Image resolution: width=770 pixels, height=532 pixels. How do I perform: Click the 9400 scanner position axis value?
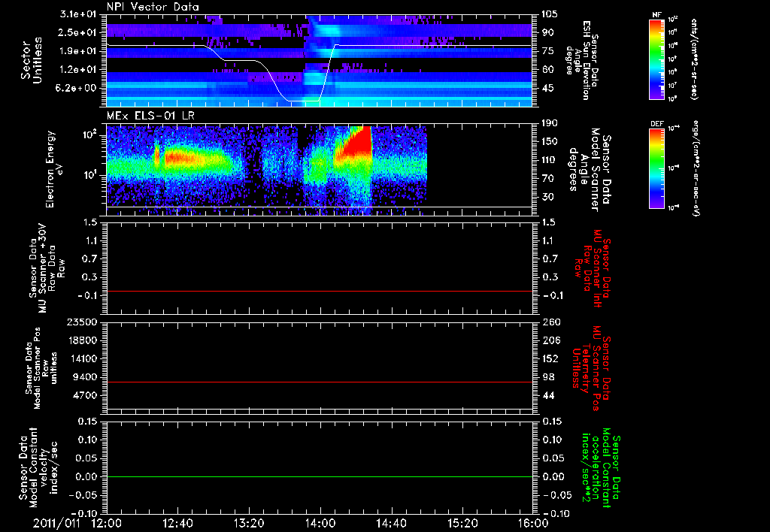(84, 377)
